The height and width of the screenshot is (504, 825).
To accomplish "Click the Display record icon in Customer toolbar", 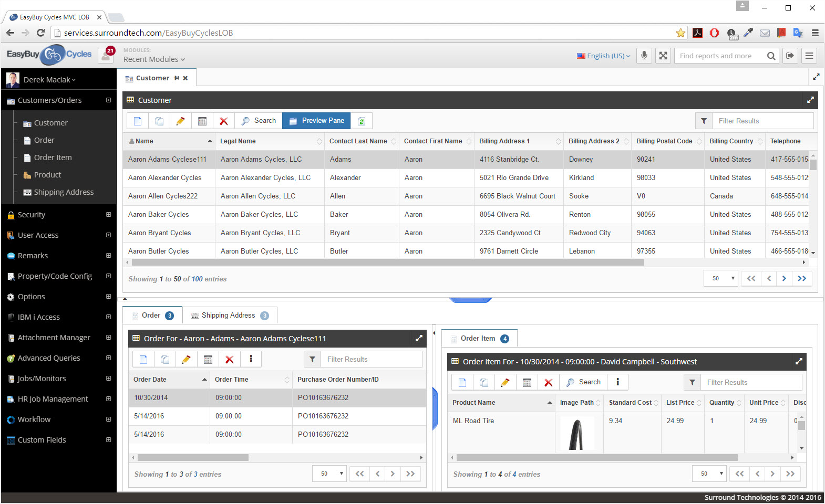I will coord(202,121).
